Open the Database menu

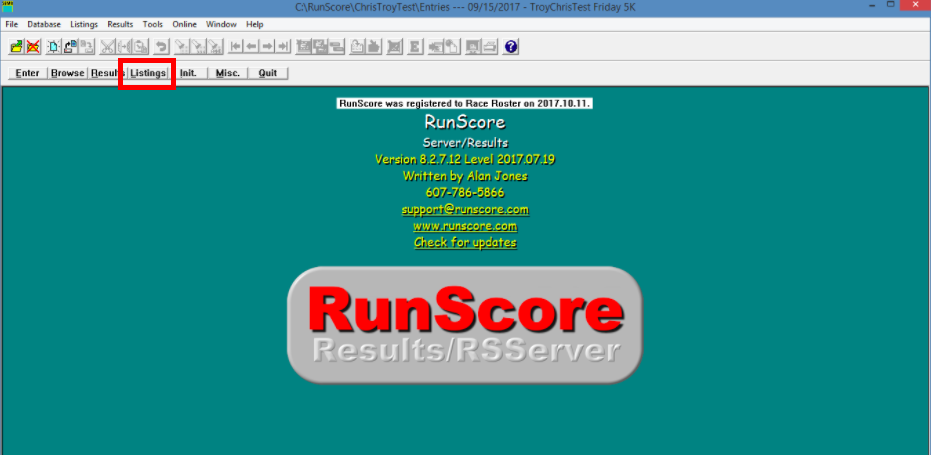coord(43,23)
